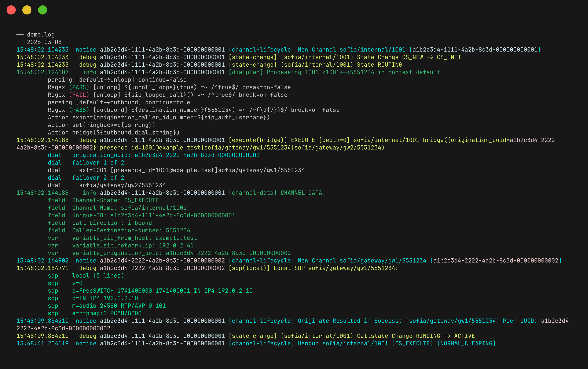Click the Regex (PASS) unroll_loops line
The height and width of the screenshot is (369, 588).
[x=169, y=87]
